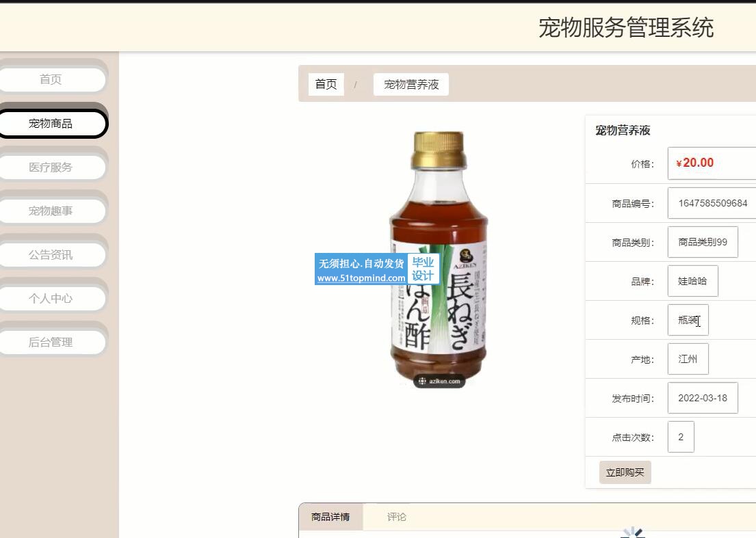Click the product bottle image
The height and width of the screenshot is (538, 756).
439,259
